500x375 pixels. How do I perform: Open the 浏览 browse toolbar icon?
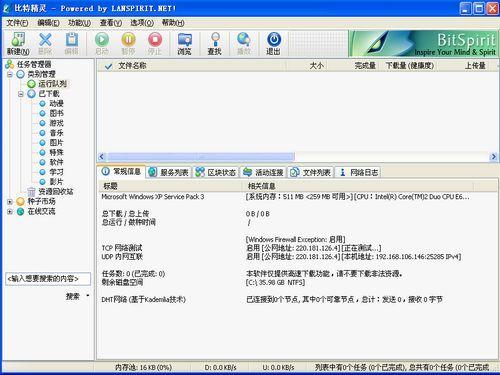(x=184, y=43)
